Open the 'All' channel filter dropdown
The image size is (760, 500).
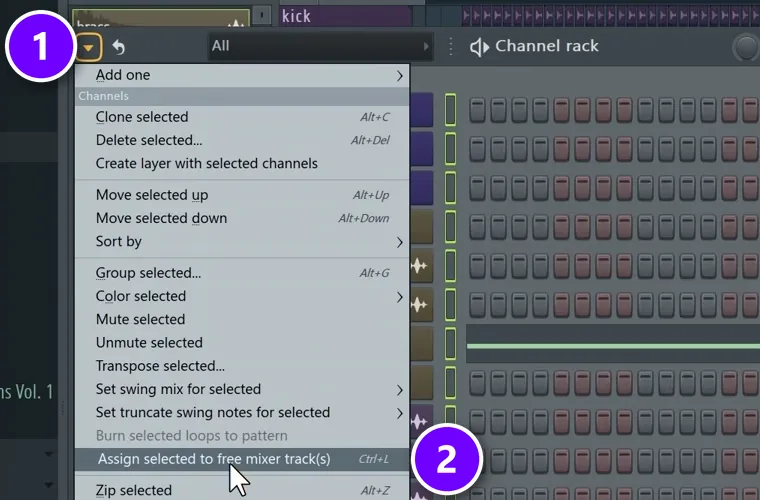[x=320, y=47]
